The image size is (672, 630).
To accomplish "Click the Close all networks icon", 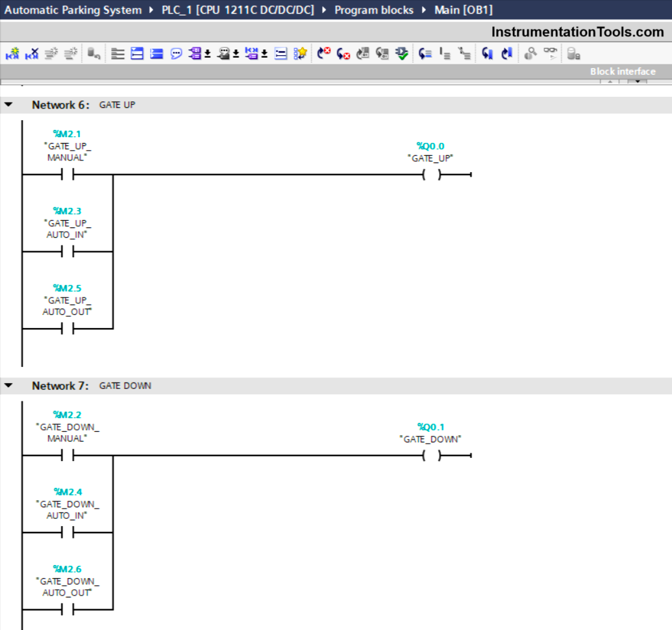I will [156, 53].
